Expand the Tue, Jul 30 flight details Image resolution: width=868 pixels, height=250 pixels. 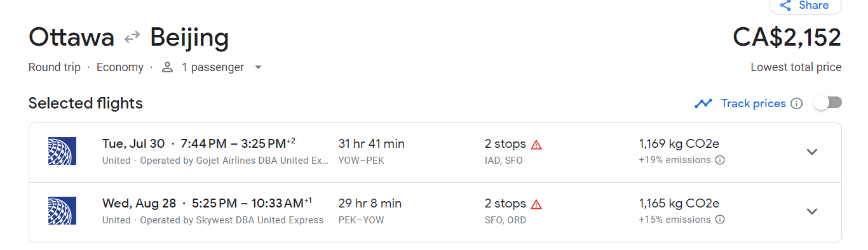pyautogui.click(x=811, y=152)
